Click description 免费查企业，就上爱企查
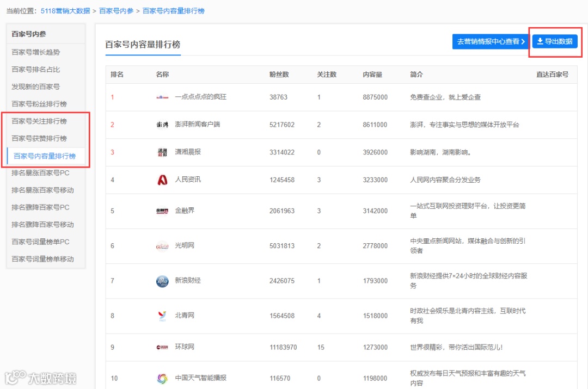The image size is (588, 389). point(445,97)
